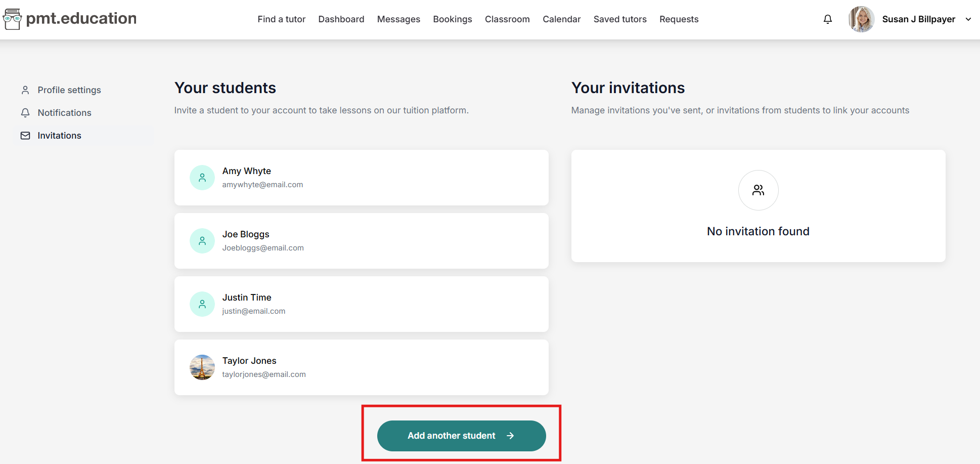View Saved tutors
The width and height of the screenshot is (980, 464).
coord(619,19)
